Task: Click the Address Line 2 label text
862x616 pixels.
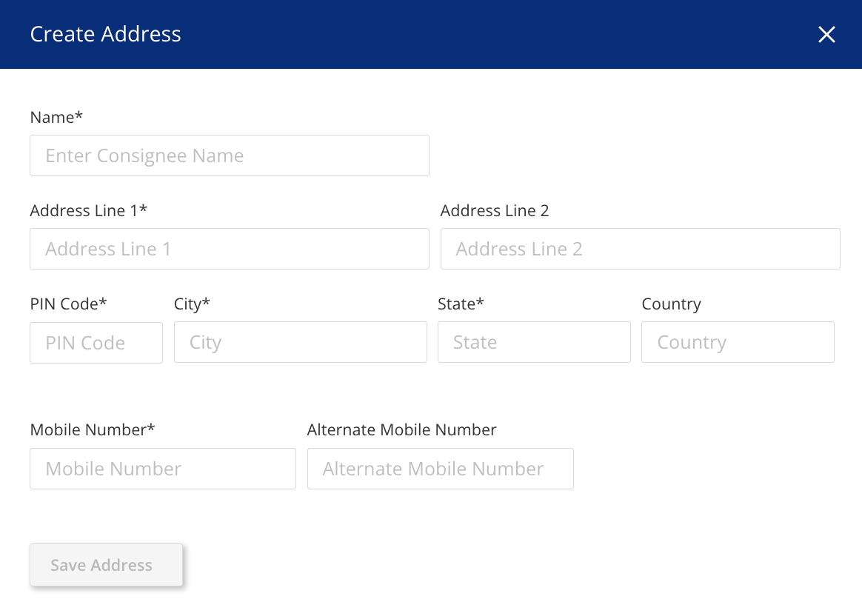Action: point(495,210)
